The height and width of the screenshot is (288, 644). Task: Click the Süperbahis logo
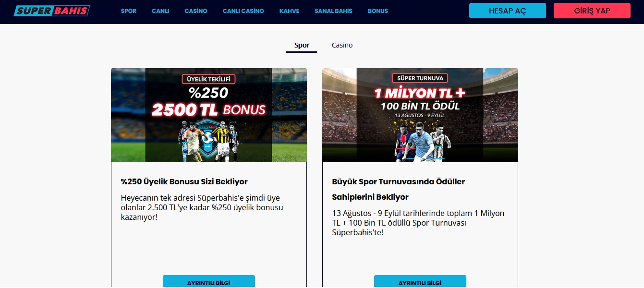(51, 11)
